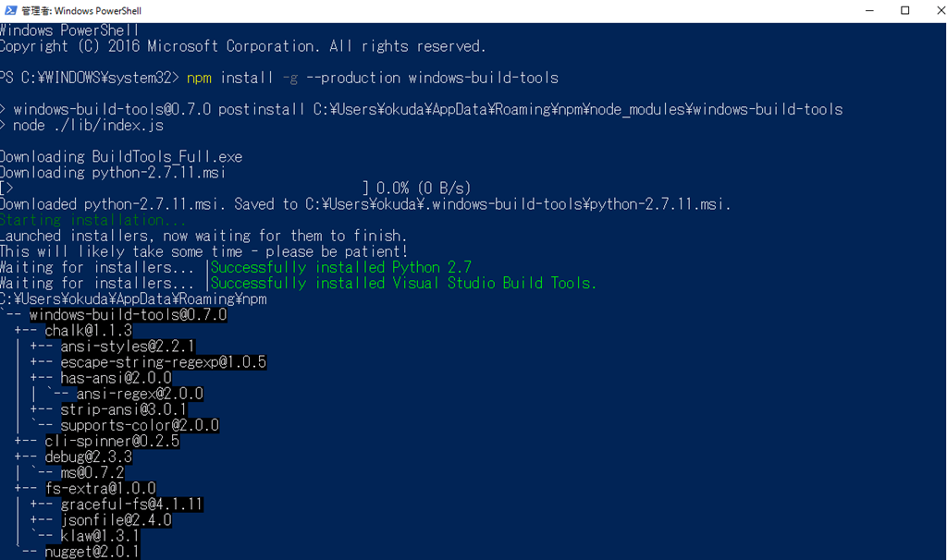Click the has-ansi@2.0.0 entry

(x=116, y=378)
